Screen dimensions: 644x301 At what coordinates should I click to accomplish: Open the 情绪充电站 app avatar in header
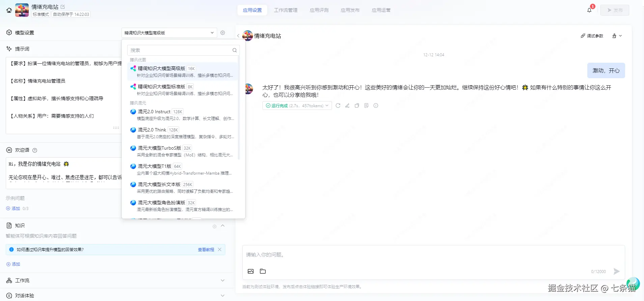point(22,10)
